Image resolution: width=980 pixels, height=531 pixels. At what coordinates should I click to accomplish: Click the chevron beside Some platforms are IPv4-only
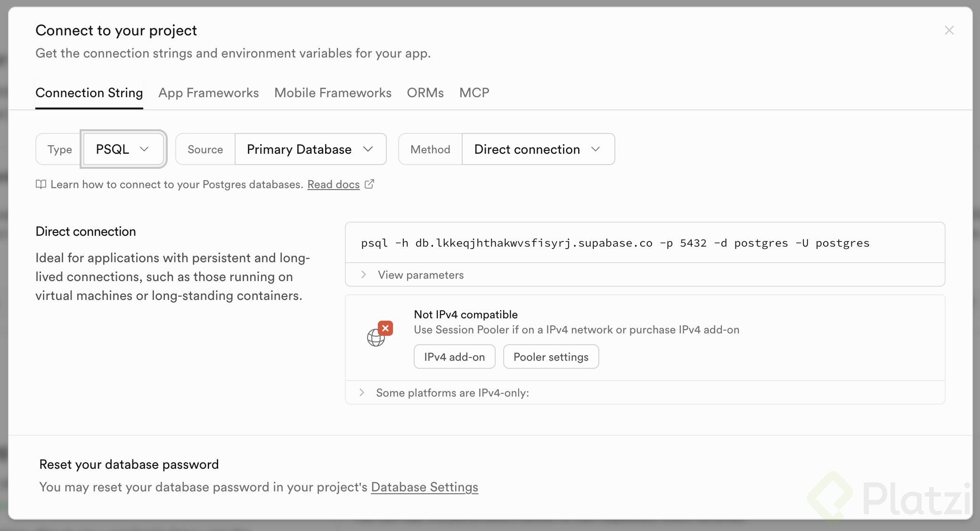361,392
